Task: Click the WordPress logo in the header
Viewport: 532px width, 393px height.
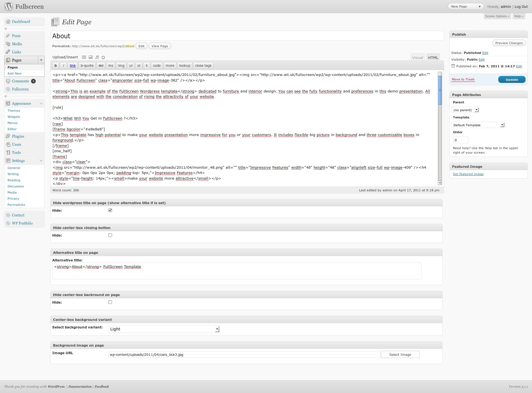Action: point(9,6)
